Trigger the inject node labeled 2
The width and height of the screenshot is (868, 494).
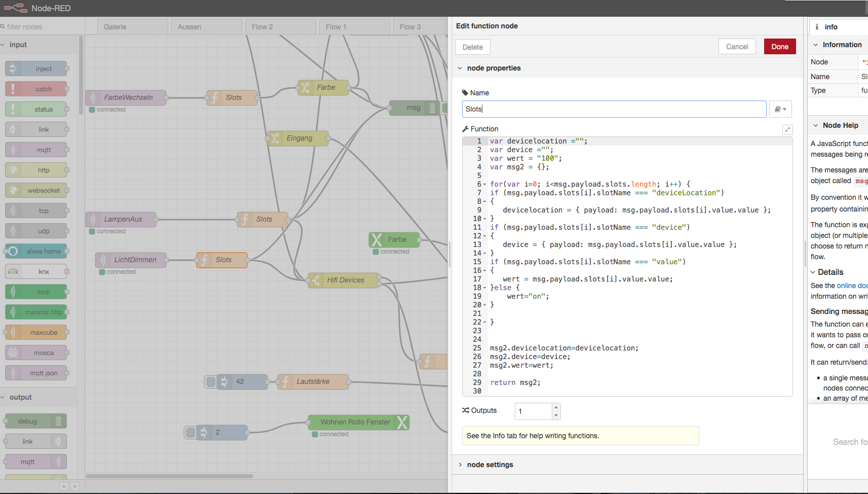190,432
